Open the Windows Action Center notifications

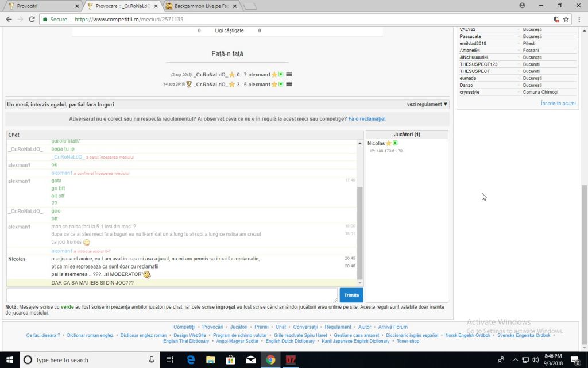[575, 360]
